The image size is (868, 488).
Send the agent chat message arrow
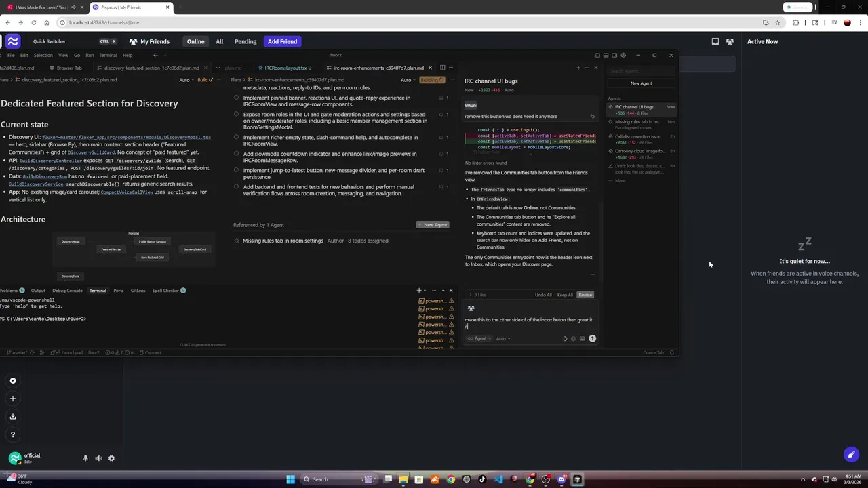[592, 338]
